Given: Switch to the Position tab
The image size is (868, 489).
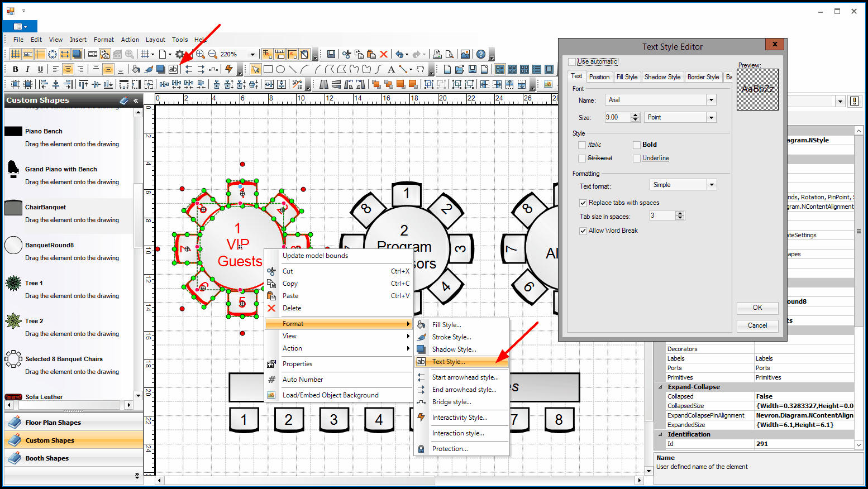Looking at the screenshot, I should [599, 77].
